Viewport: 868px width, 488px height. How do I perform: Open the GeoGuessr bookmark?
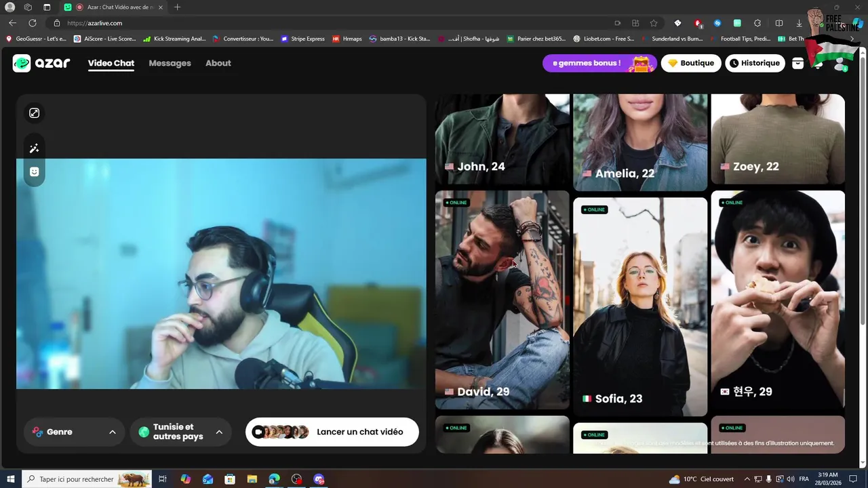[x=36, y=39]
